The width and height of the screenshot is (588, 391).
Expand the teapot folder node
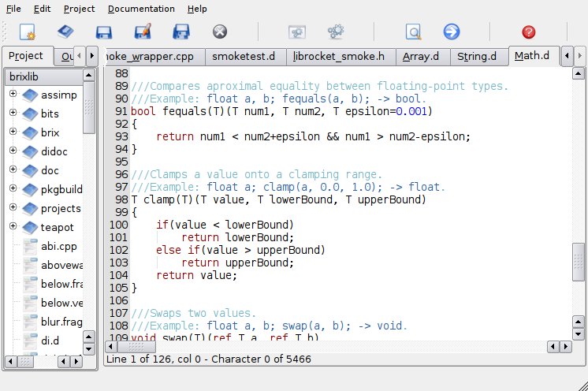click(x=13, y=227)
